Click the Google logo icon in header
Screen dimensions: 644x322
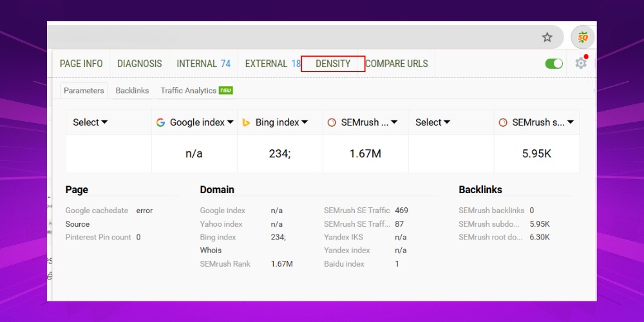[160, 122]
